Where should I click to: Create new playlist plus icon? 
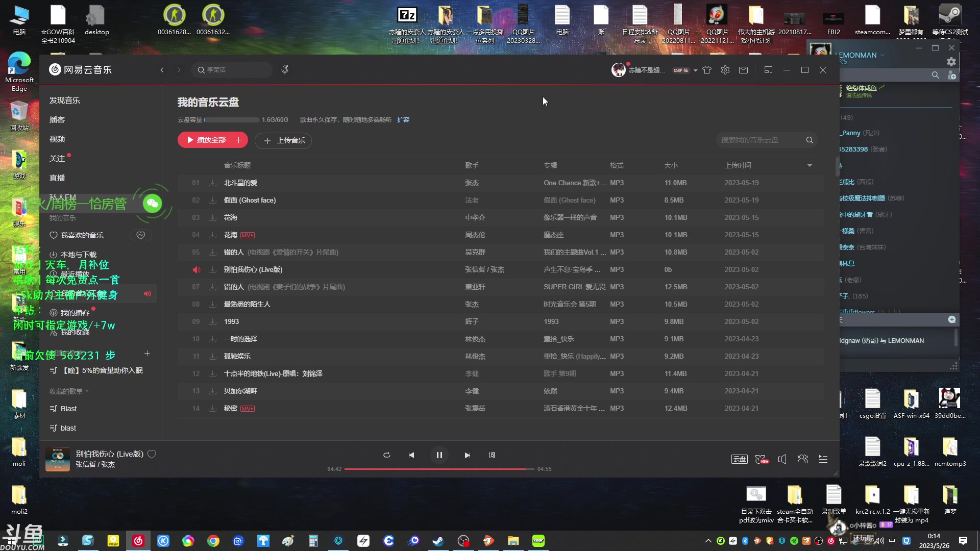pyautogui.click(x=147, y=354)
